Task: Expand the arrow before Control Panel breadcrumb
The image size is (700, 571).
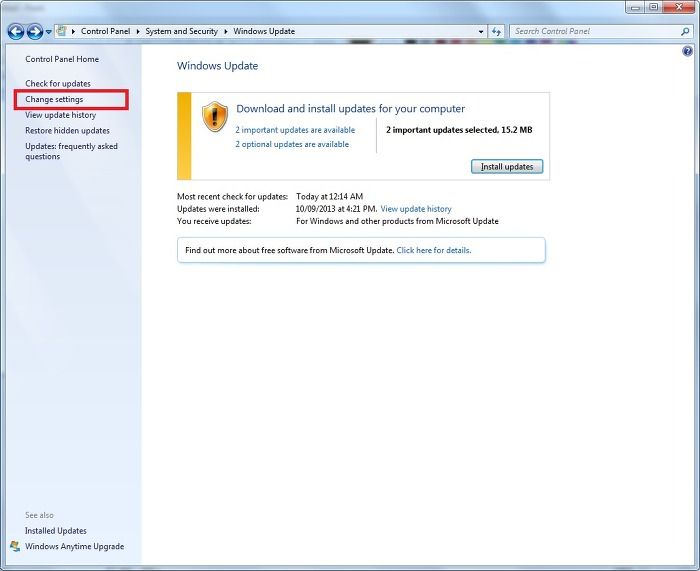Action: 73,32
